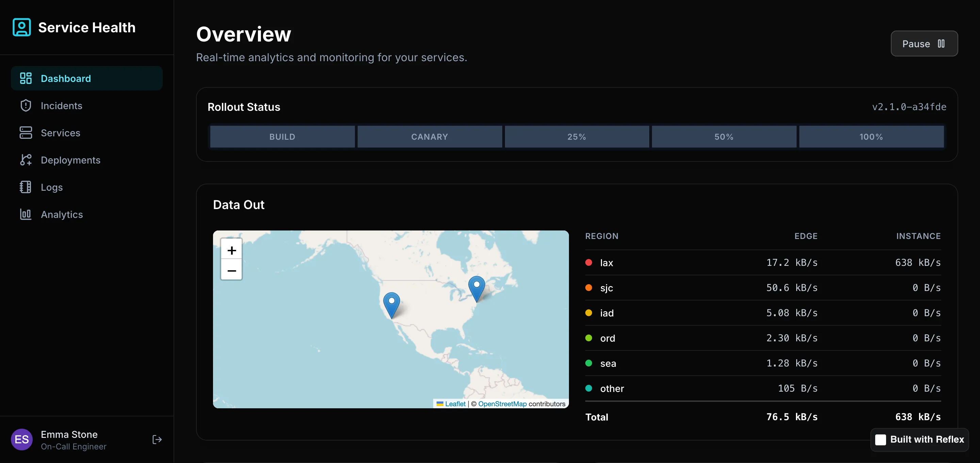Click the west coast map marker

[391, 303]
